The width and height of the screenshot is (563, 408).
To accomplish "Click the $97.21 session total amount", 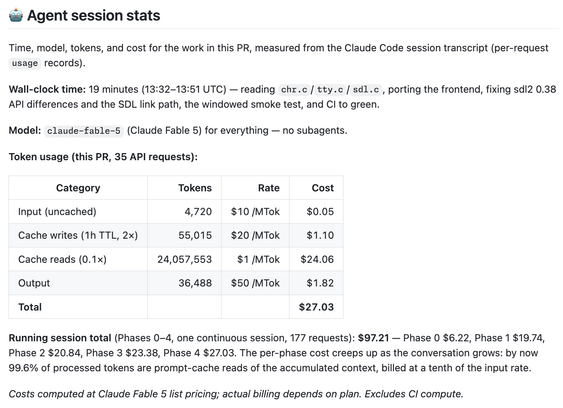I will click(373, 338).
